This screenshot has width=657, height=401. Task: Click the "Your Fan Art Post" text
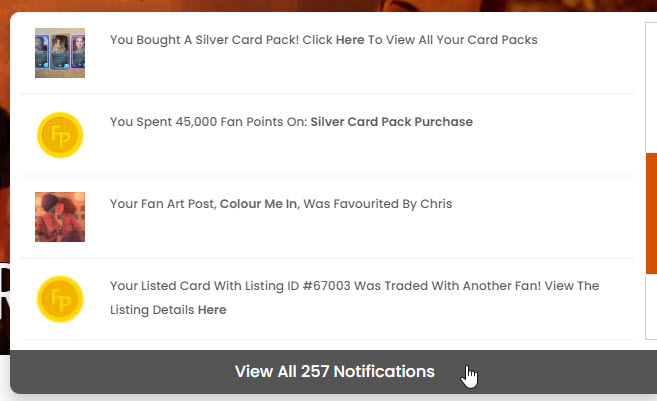point(163,204)
